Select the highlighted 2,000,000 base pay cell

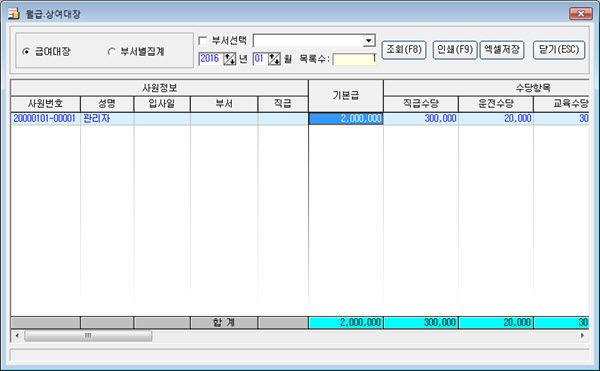[346, 119]
